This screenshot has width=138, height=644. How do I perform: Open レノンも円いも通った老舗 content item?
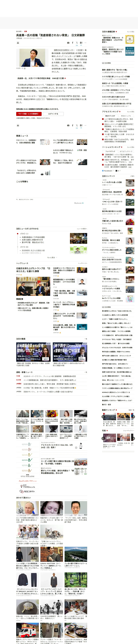(x=112, y=182)
